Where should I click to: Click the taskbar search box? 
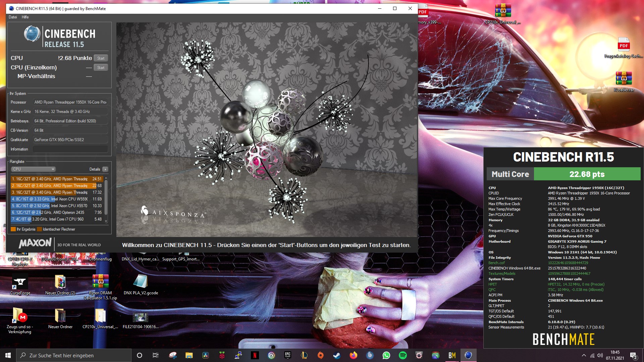point(74,355)
